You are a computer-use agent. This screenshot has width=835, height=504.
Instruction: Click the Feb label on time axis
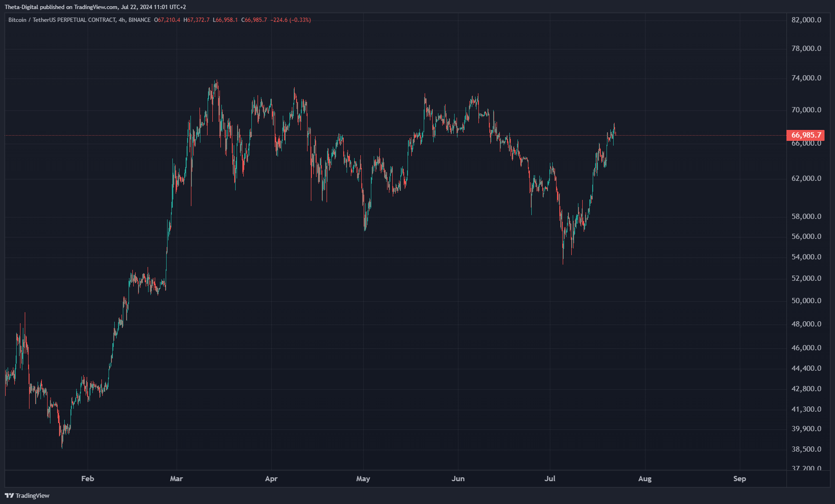coord(88,479)
